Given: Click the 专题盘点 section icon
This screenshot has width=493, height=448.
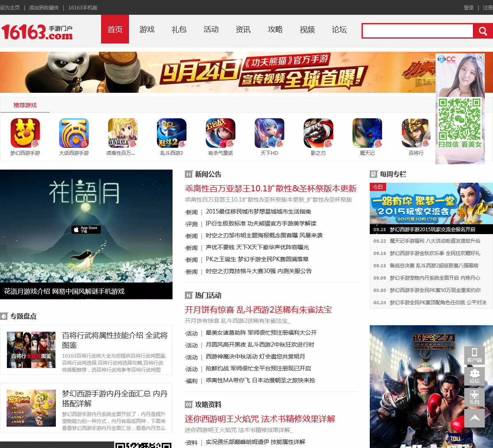Looking at the screenshot, I should (4, 316).
